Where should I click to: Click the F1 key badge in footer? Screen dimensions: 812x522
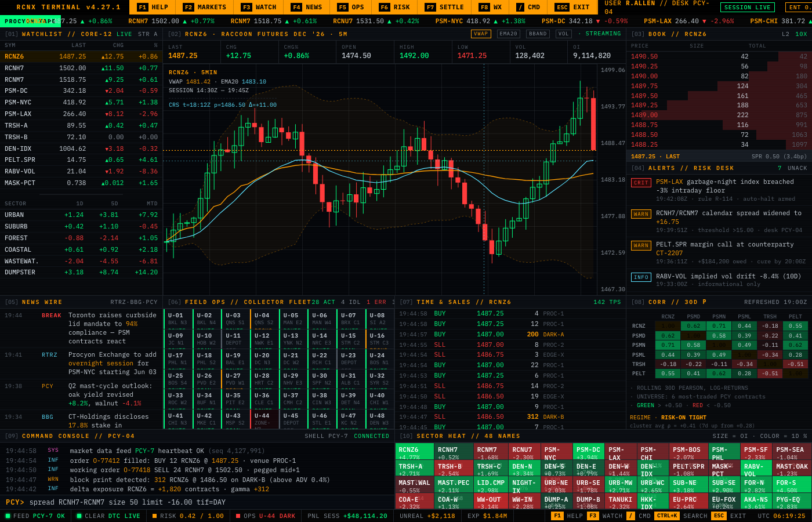pos(557,516)
